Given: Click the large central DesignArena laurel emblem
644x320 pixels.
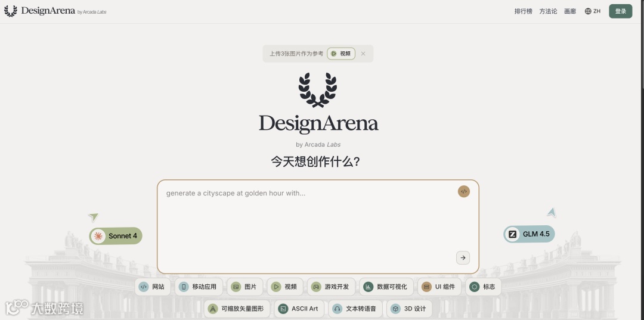Looking at the screenshot, I should point(318,90).
